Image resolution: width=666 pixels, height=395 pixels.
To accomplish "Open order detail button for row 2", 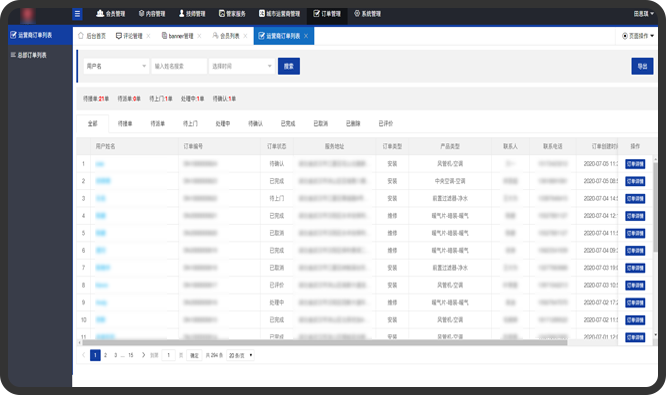I will 635,181.
